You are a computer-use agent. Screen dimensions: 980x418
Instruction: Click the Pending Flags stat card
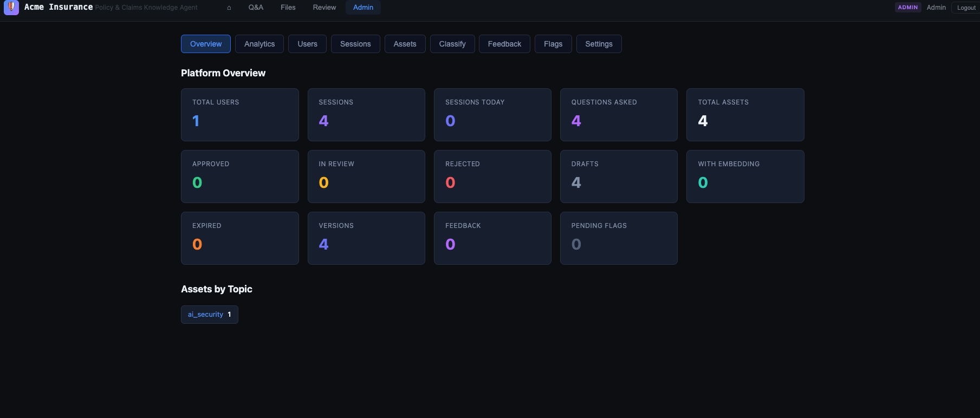pos(619,238)
